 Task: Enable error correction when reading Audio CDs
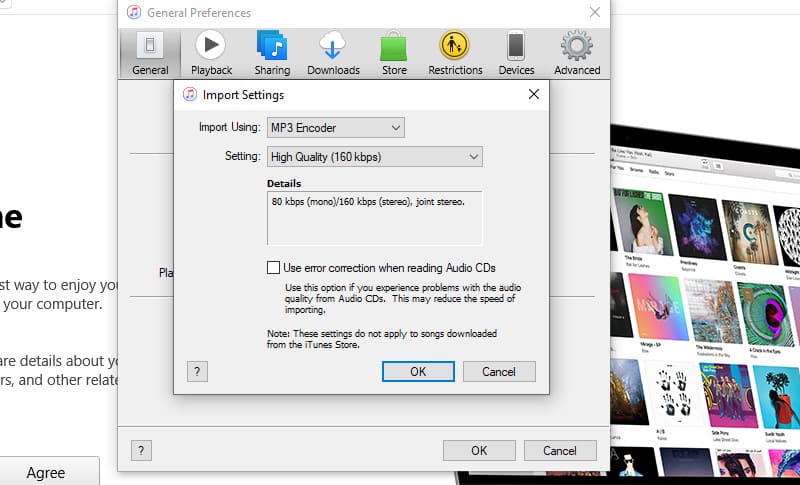tap(274, 268)
